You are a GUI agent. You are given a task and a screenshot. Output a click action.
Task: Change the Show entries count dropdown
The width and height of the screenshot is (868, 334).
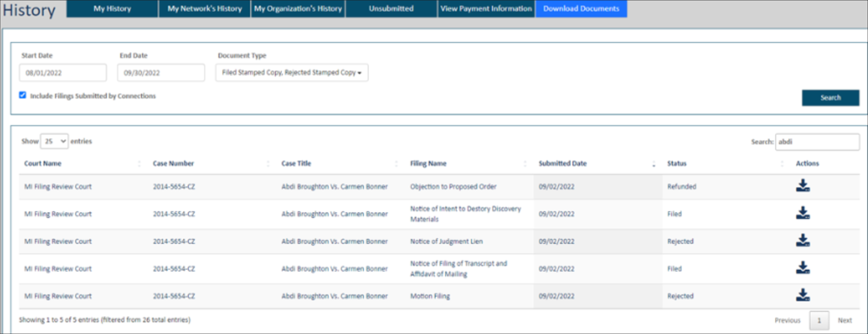pos(54,141)
